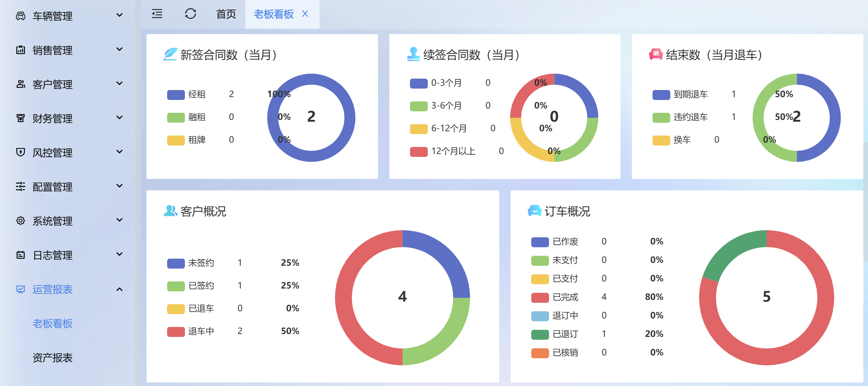The width and height of the screenshot is (868, 386).
Task: Switch to the 首页 tab
Action: point(226,14)
